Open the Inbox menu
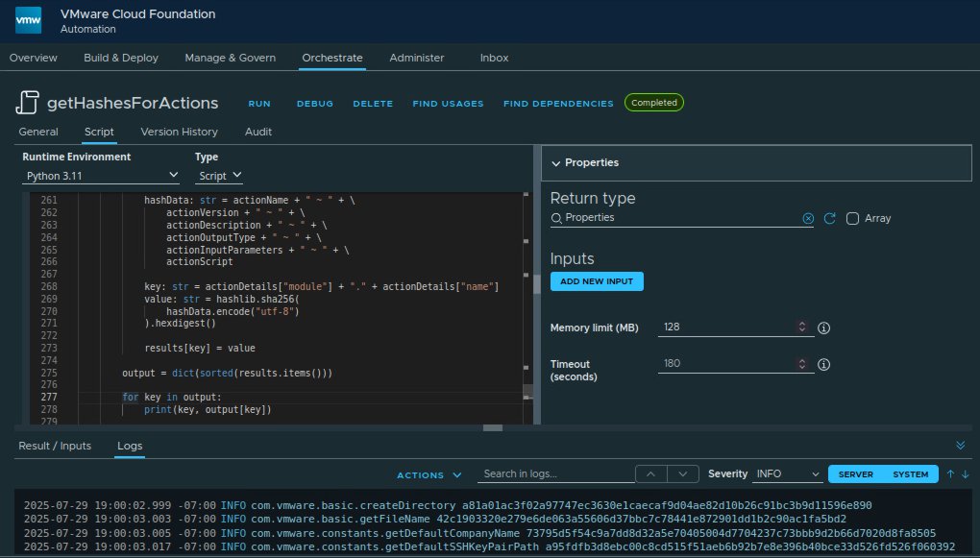 [x=494, y=58]
